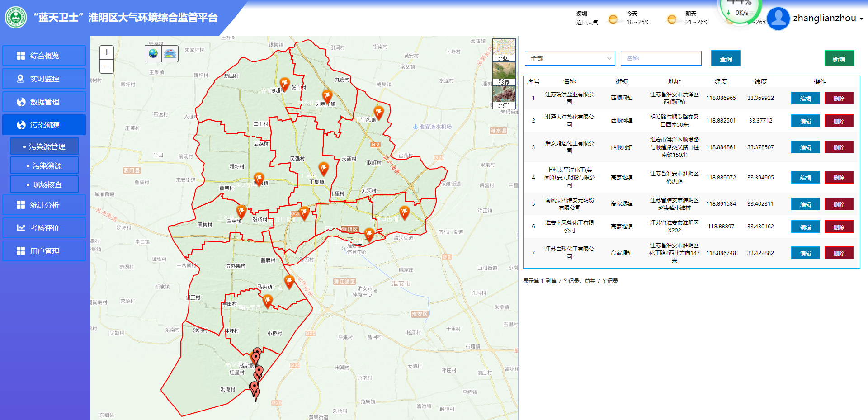868x420 pixels.
Task: Click the orange flag marker near 丁集镇
Action: tap(323, 168)
